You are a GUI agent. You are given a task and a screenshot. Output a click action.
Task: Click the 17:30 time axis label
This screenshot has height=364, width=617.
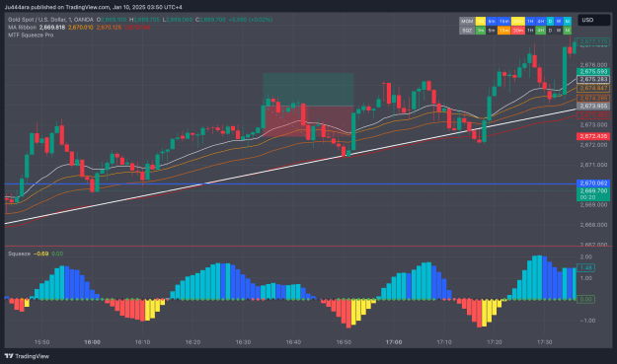545,342
